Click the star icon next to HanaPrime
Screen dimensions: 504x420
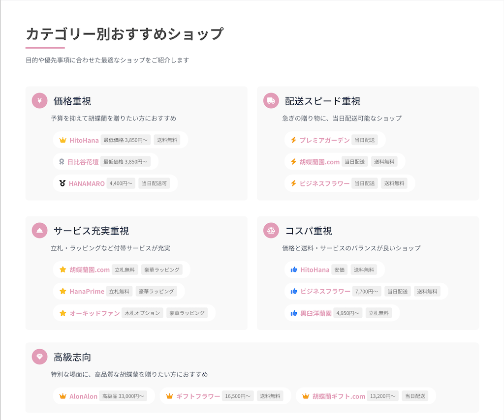[x=63, y=291]
